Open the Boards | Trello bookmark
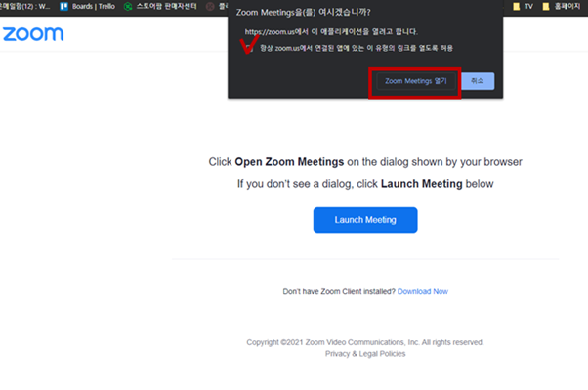Viewport: 588px width, 390px height. coord(87,6)
